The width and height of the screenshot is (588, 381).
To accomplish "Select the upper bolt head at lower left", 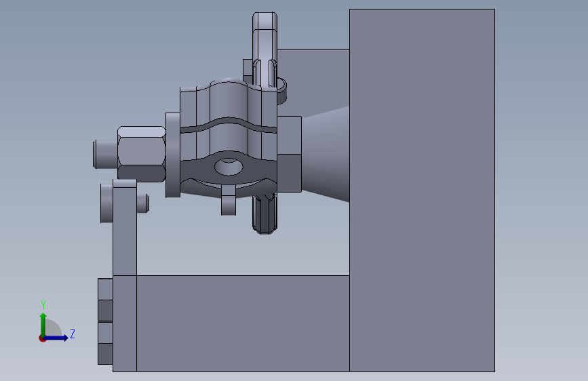I will tap(105, 300).
